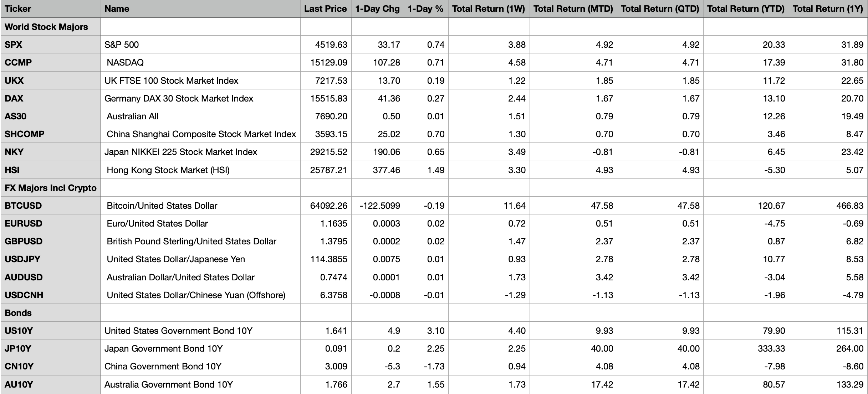Select Bitcoin 1W return 11.64

click(489, 206)
